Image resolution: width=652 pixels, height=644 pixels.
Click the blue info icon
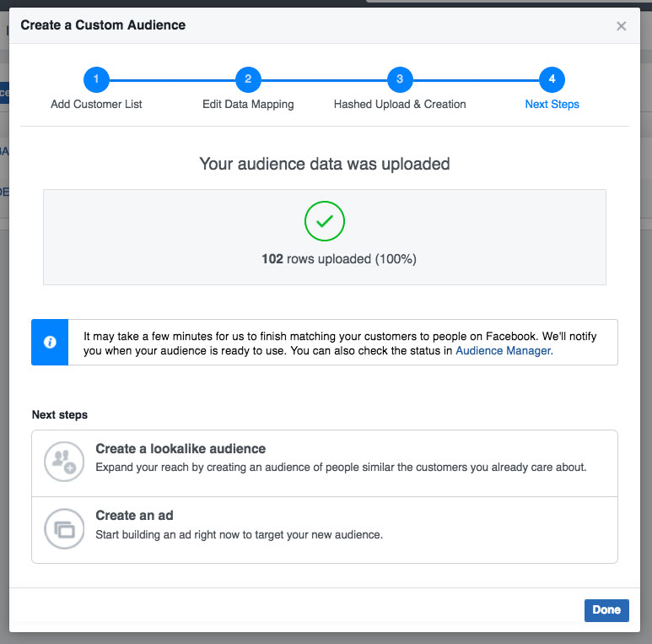pos(50,342)
